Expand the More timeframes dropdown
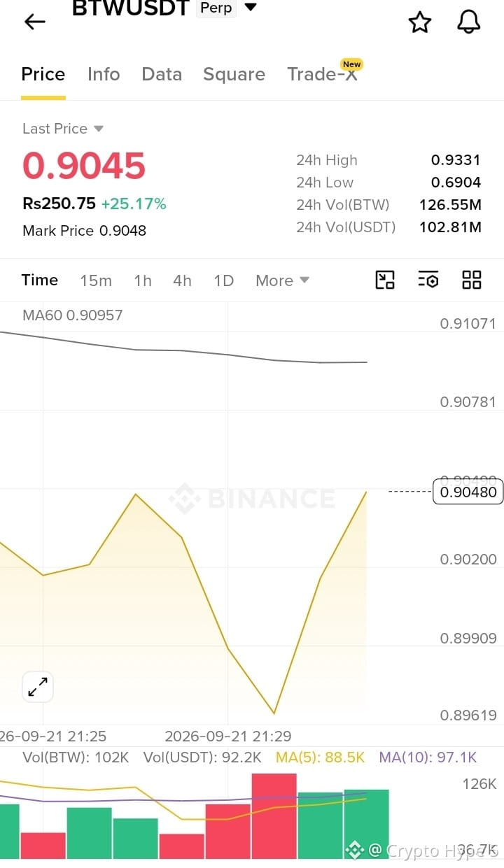 [282, 280]
